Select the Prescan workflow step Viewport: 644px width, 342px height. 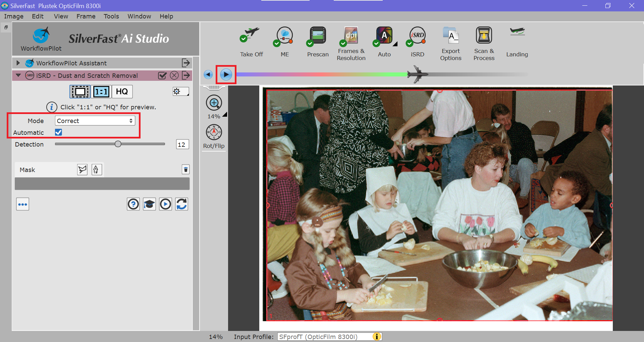tap(317, 36)
